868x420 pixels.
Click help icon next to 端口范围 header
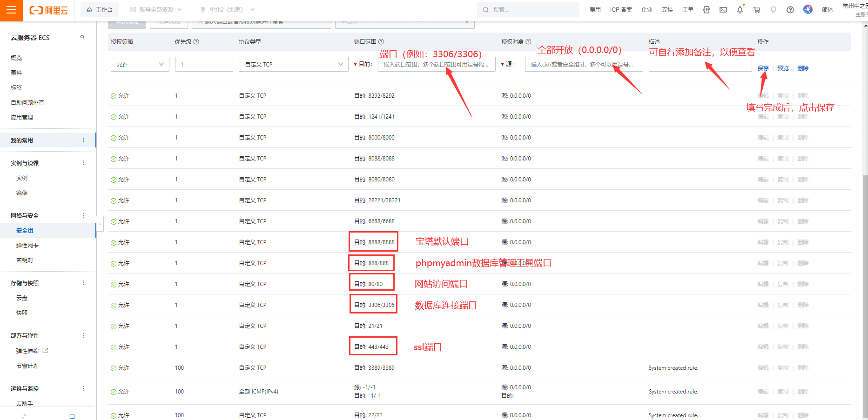point(381,42)
